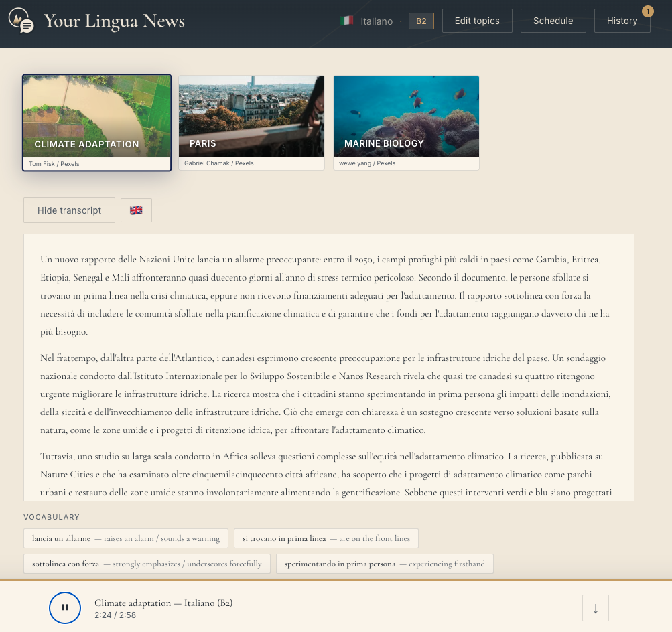Click the player title Climate adaptation — Italiano (B2)
This screenshot has height=632, width=672.
tap(163, 603)
